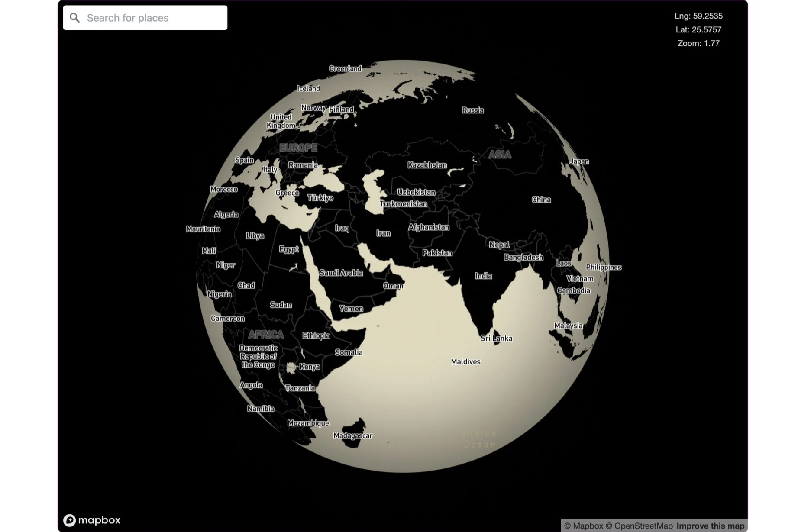Click the AFRICA continent label
This screenshot has height=532, width=798.
pyautogui.click(x=266, y=334)
